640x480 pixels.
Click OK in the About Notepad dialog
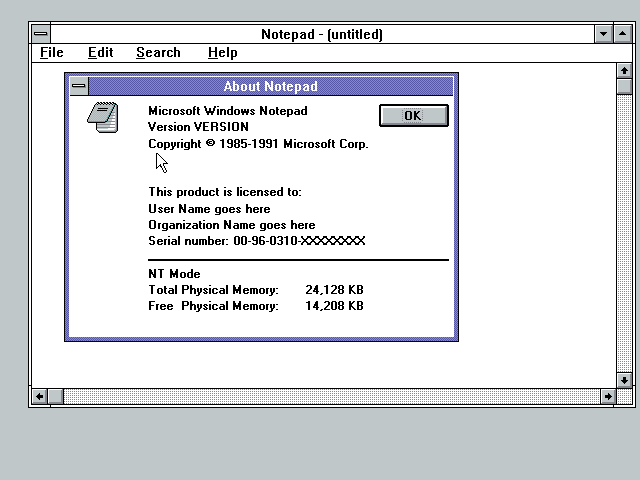tap(413, 116)
